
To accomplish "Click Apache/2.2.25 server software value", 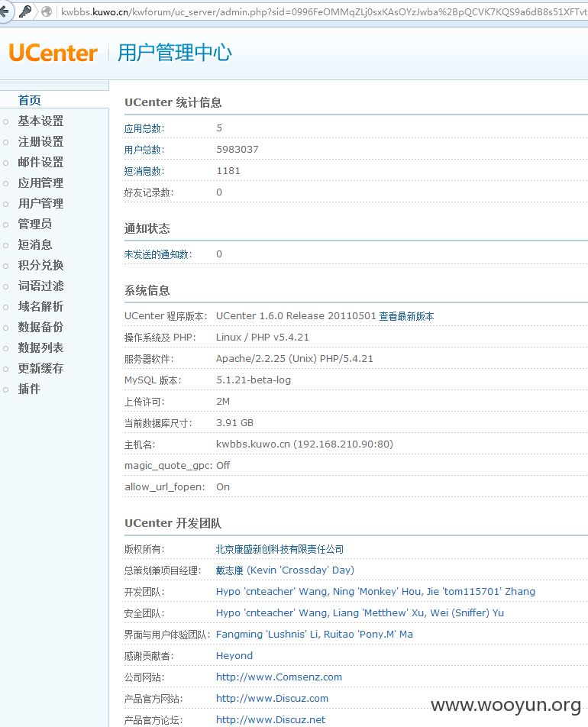I will 295,358.
